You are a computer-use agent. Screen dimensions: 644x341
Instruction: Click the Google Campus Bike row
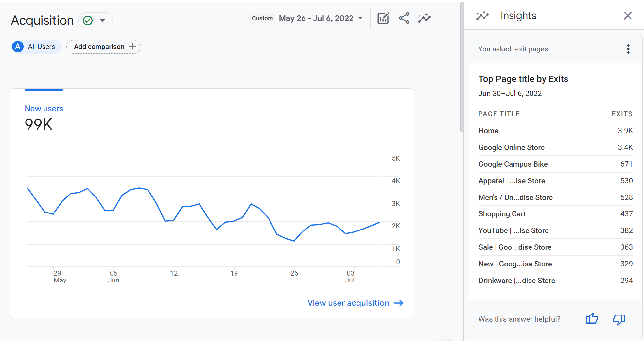[555, 164]
